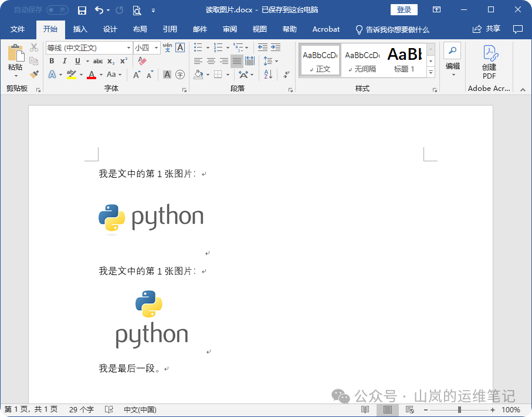Apply red font color

click(92, 74)
